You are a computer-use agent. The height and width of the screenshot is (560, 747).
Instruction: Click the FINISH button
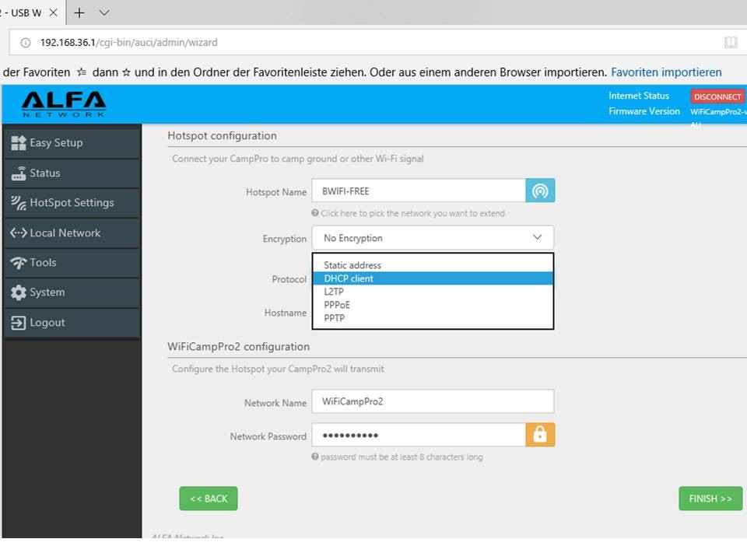(710, 499)
